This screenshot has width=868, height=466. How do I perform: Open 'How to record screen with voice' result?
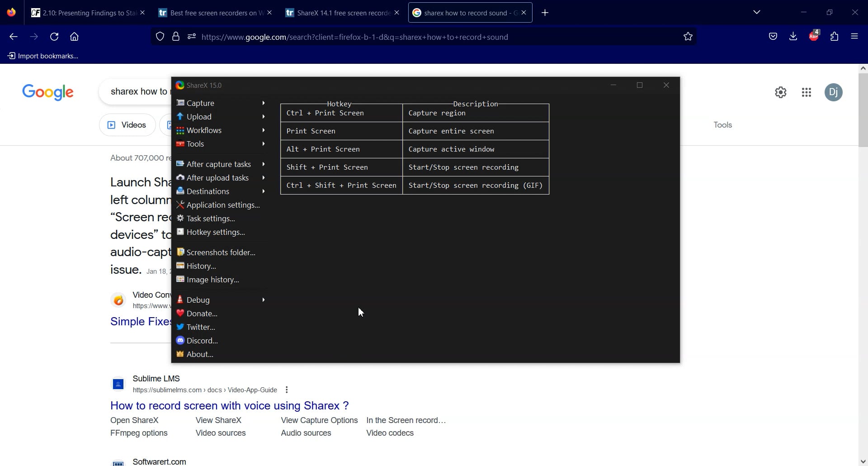click(x=230, y=405)
